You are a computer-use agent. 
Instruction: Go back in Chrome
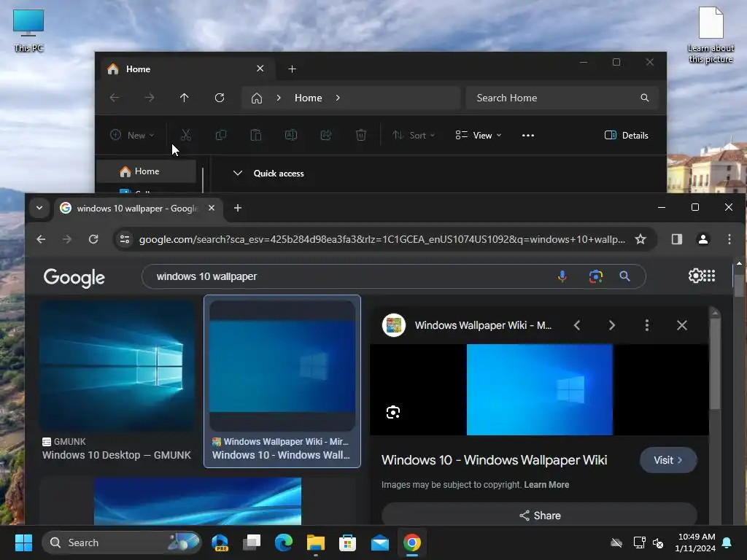pos(41,239)
